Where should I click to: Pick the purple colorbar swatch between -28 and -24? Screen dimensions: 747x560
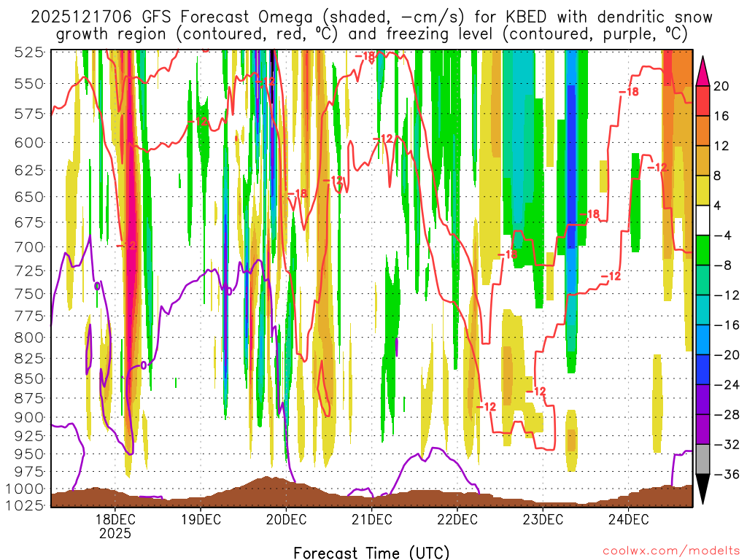pos(703,400)
